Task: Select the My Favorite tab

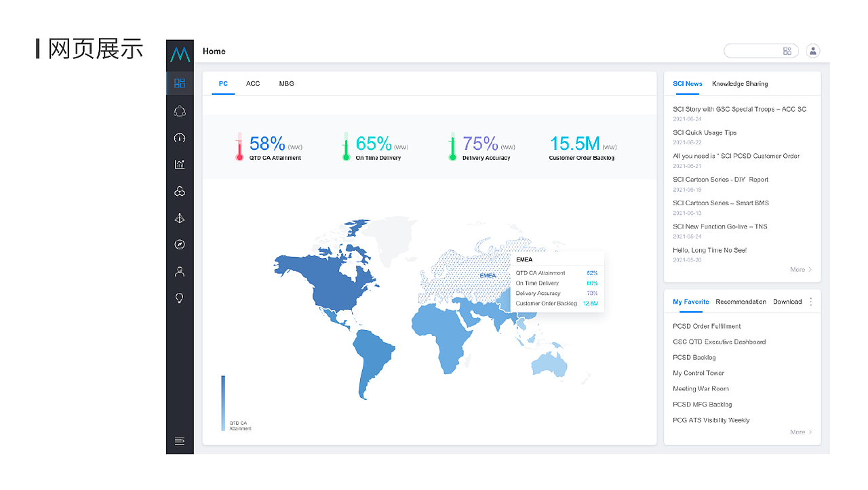Action: 691,302
